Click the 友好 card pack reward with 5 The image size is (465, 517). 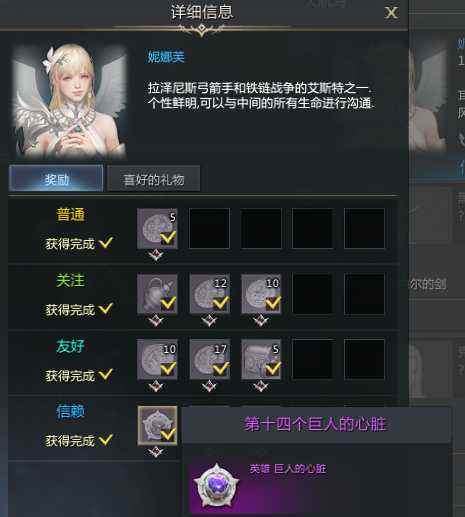tap(261, 359)
